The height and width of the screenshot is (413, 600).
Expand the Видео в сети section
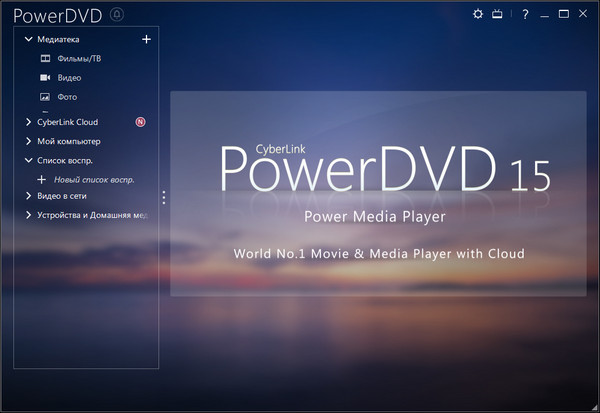[x=28, y=196]
